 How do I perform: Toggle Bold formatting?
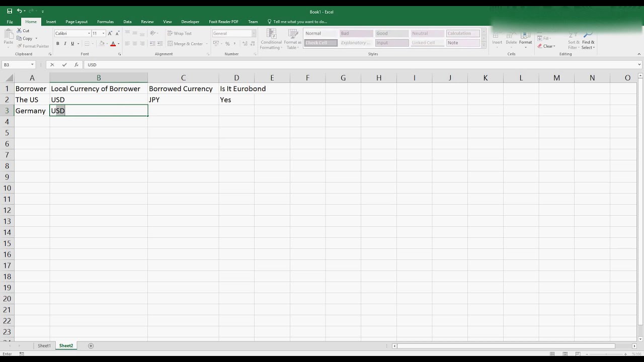(x=58, y=44)
